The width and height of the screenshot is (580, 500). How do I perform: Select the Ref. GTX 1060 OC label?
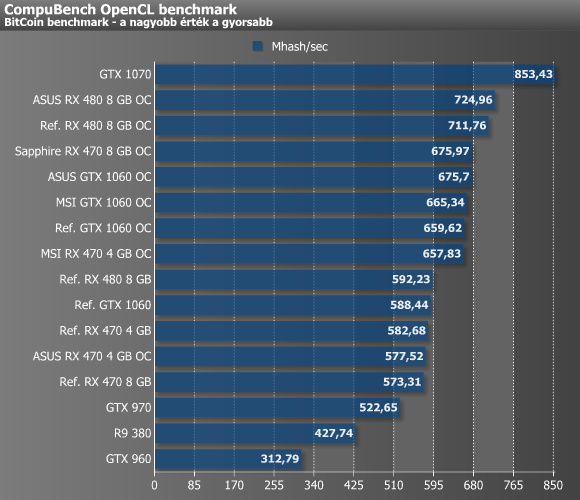pyautogui.click(x=103, y=228)
